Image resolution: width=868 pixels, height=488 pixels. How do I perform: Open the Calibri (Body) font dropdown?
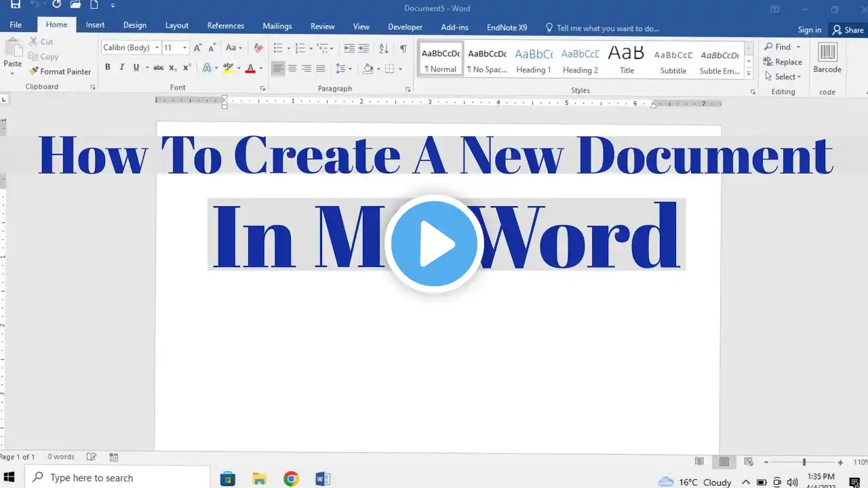[x=157, y=47]
